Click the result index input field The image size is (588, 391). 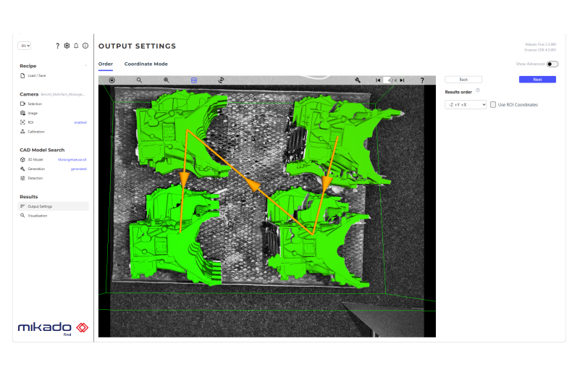click(x=389, y=80)
